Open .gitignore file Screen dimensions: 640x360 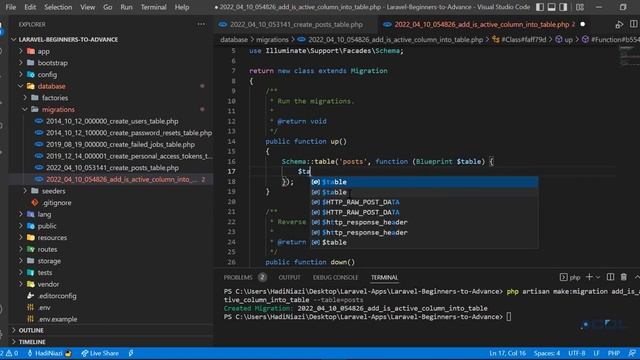click(x=56, y=203)
